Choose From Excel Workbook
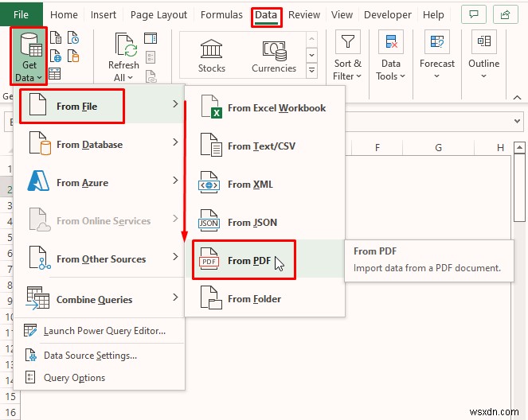 click(264, 107)
